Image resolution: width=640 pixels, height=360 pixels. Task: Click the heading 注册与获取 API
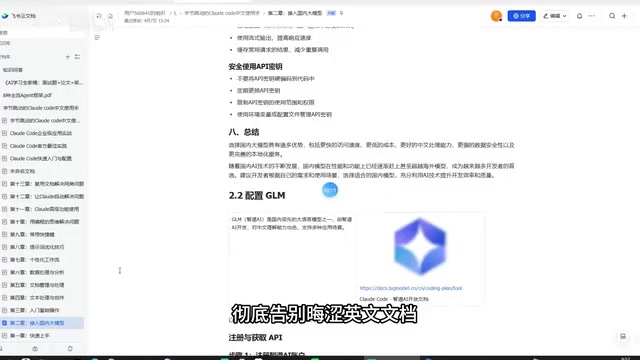(256, 338)
